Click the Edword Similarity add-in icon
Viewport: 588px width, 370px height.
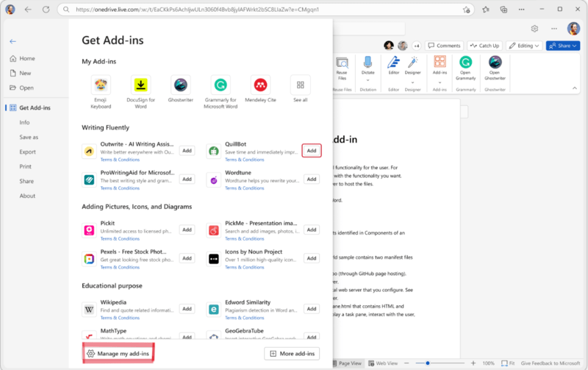(x=214, y=310)
